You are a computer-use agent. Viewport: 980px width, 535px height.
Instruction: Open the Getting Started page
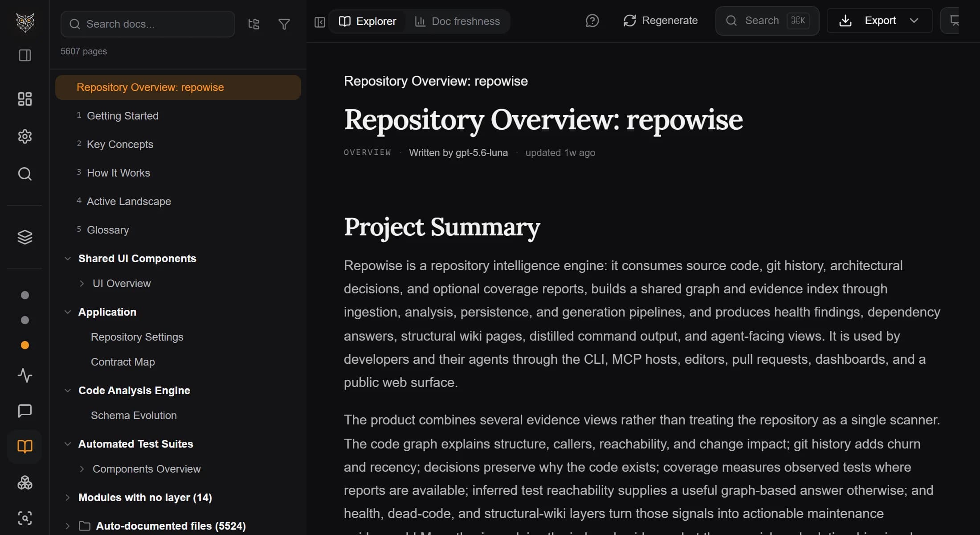pos(122,116)
